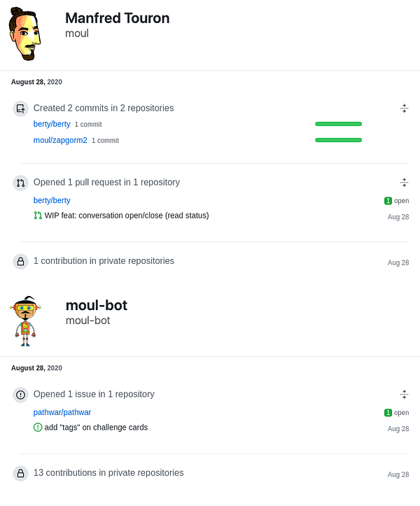The height and width of the screenshot is (506, 420).
Task: Click the commits icon beside 'Created 2 commits'
Action: point(20,108)
